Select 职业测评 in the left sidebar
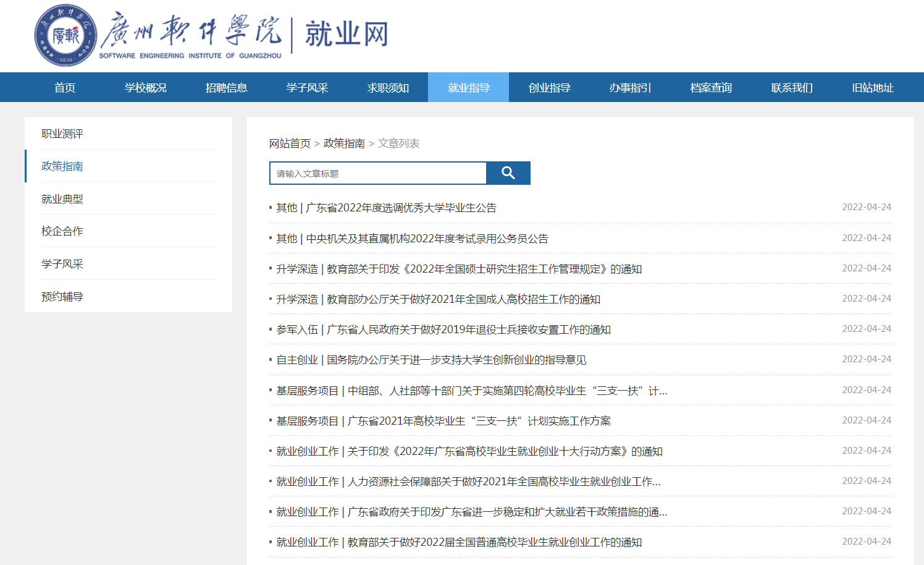 click(x=62, y=134)
